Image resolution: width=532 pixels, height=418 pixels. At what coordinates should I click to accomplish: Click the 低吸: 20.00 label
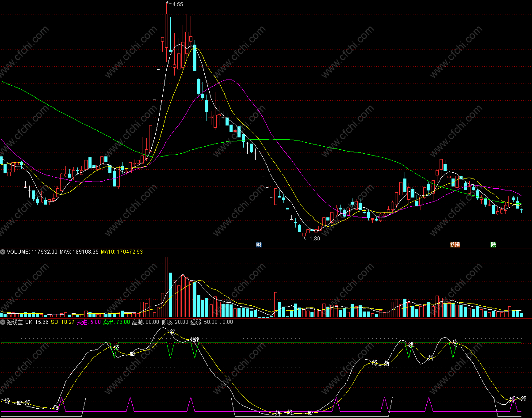(175, 322)
